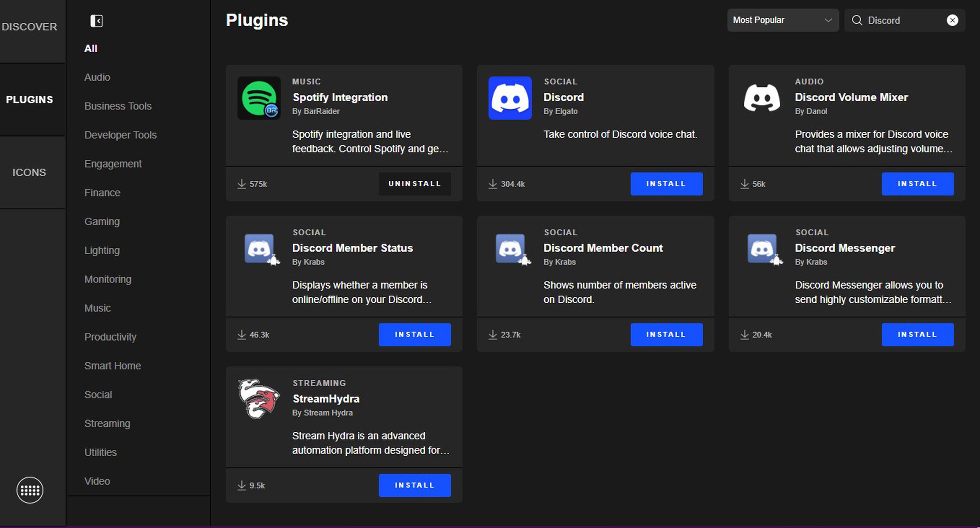
Task: Click the 'By Stream Hydra' author text
Action: [322, 413]
